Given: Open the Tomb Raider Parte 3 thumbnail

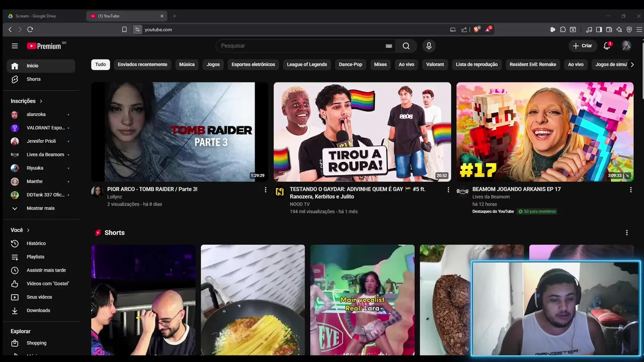Looking at the screenshot, I should [180, 132].
